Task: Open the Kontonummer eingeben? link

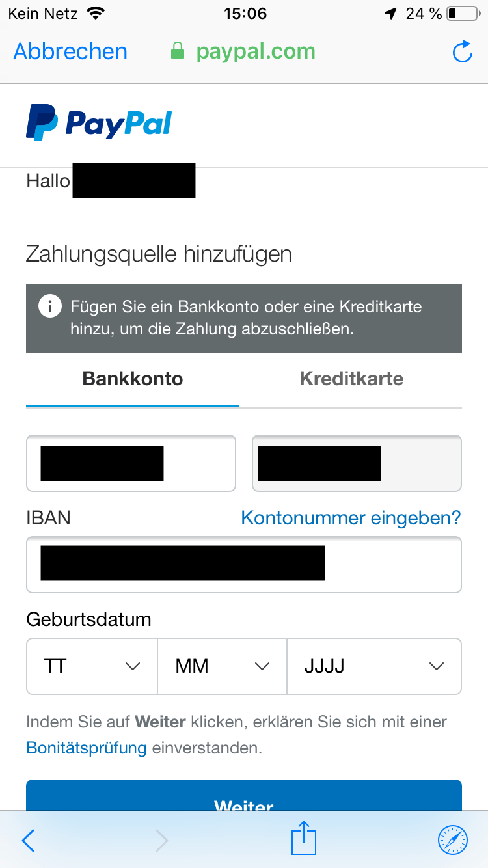Action: point(351,518)
